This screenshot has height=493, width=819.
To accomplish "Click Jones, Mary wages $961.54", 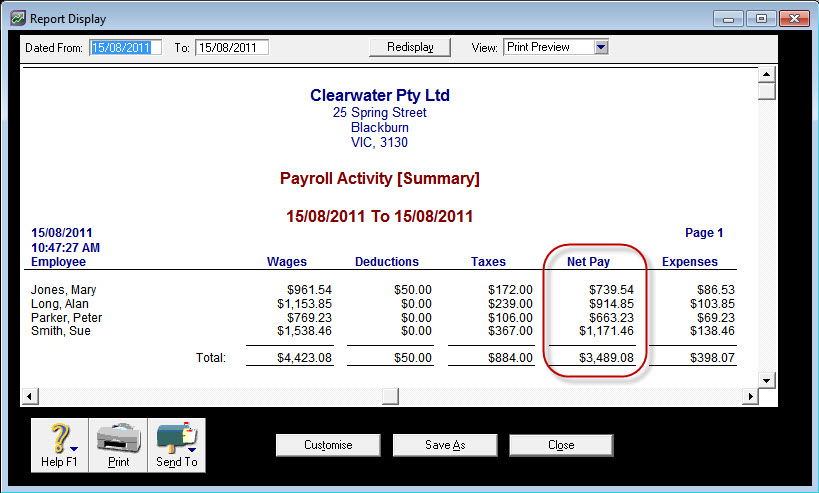I will (309, 290).
